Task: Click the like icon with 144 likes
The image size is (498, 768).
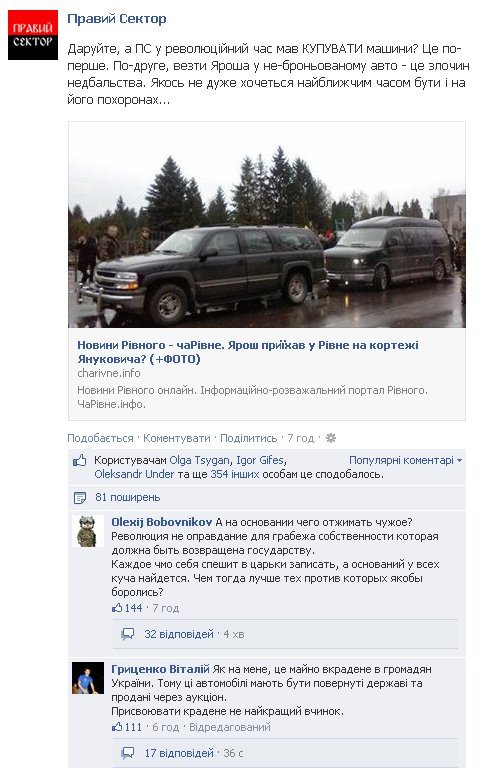Action: point(117,608)
